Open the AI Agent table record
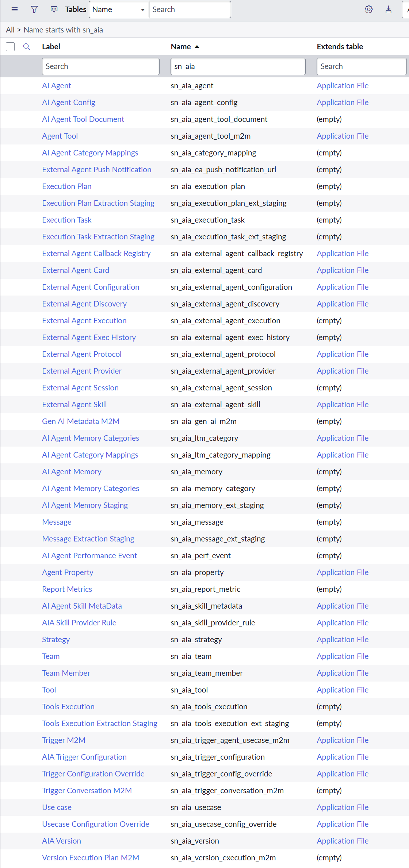 click(x=57, y=86)
